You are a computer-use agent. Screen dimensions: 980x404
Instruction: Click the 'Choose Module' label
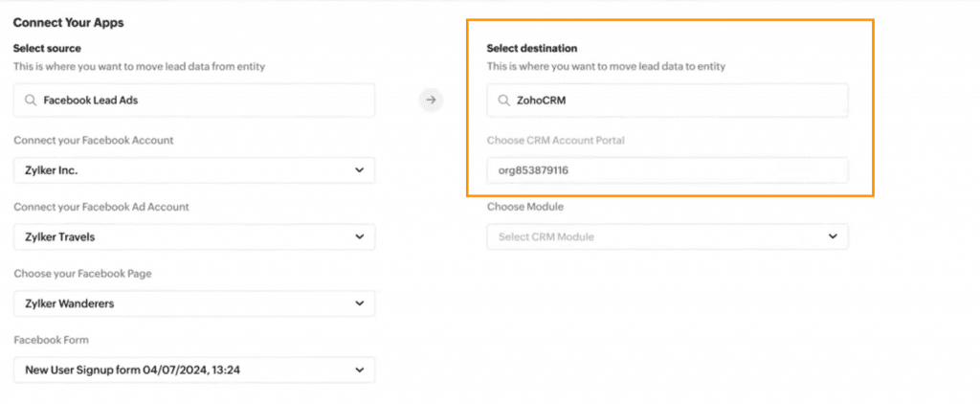525,207
